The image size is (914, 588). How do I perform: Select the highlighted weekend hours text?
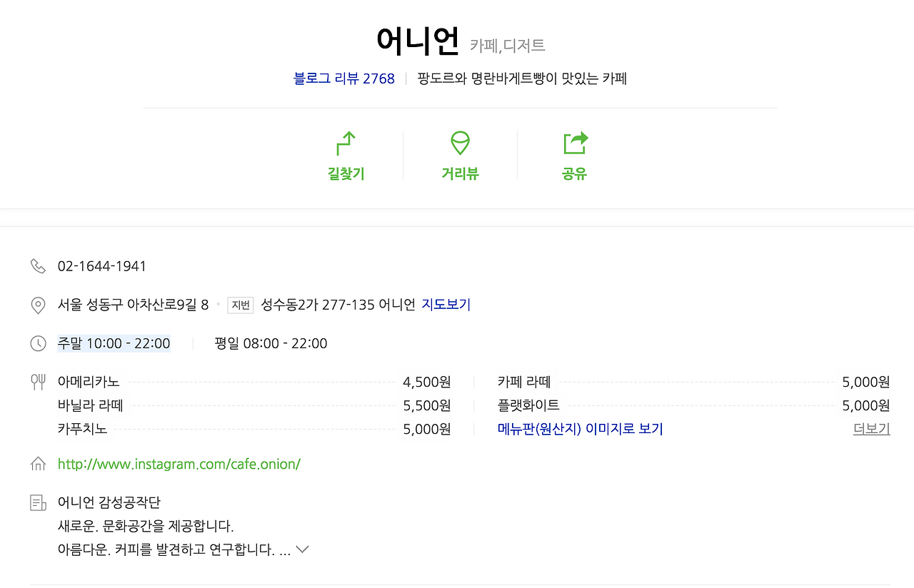114,343
